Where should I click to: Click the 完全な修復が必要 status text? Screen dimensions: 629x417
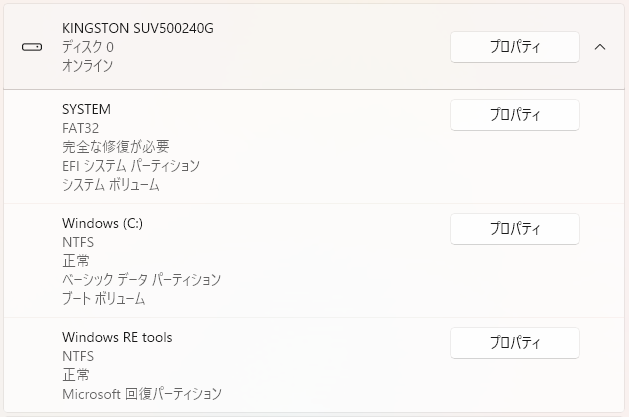point(115,147)
